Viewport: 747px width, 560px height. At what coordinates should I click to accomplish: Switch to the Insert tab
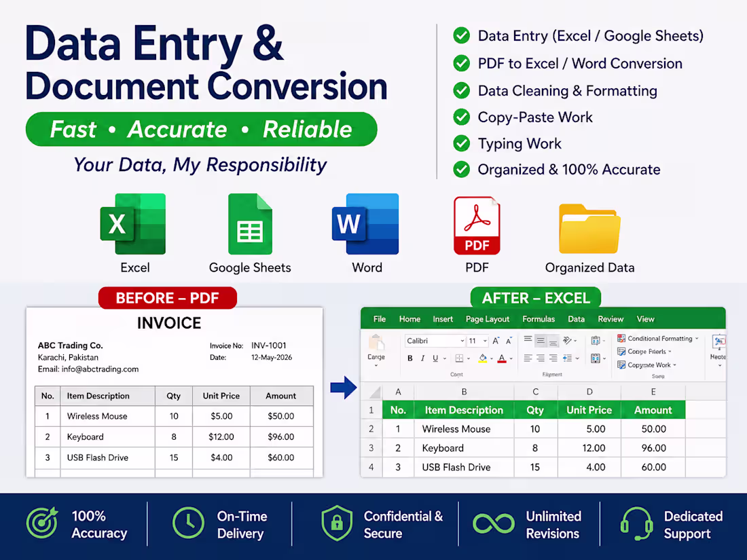tap(443, 319)
